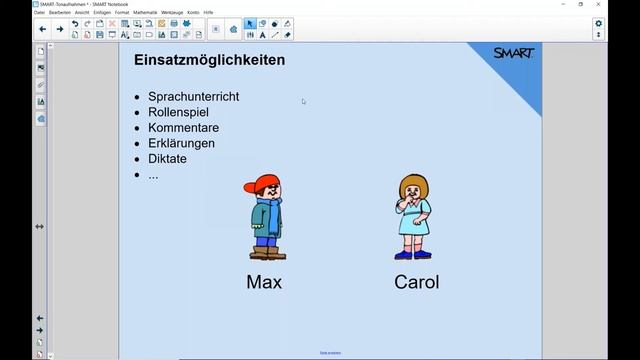Click the blue puzzle add-ons icon

click(x=187, y=24)
